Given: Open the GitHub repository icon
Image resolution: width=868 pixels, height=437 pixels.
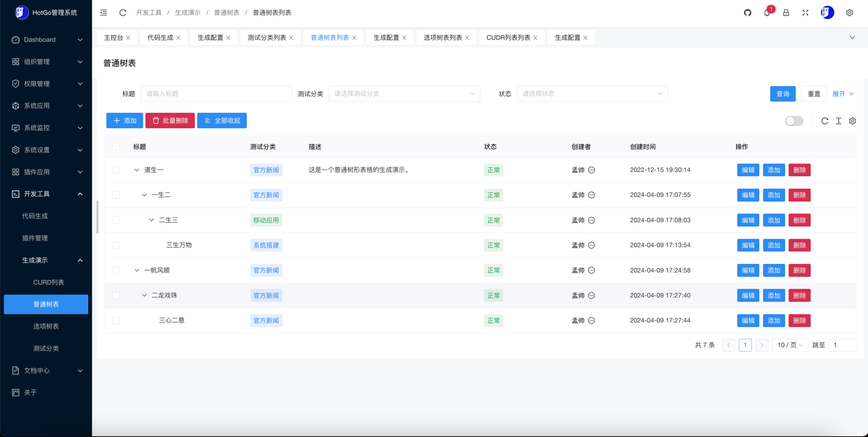Looking at the screenshot, I should [x=747, y=13].
